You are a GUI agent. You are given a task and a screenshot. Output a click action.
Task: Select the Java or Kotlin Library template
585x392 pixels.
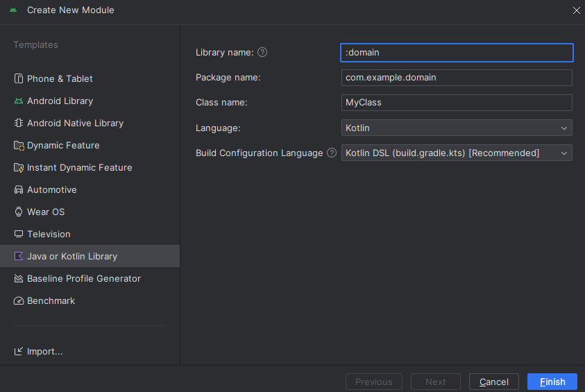pos(90,256)
